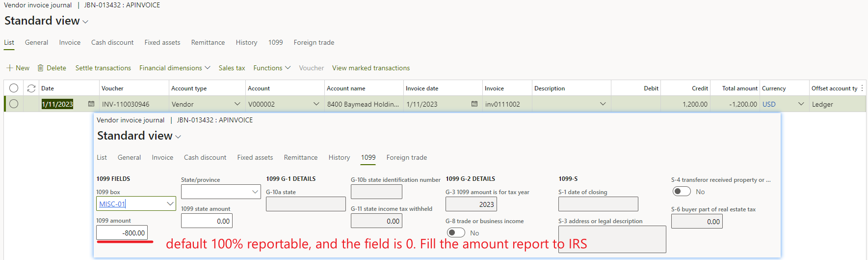The image size is (868, 260).
Task: Switch to the top General tab
Action: pyautogui.click(x=36, y=42)
